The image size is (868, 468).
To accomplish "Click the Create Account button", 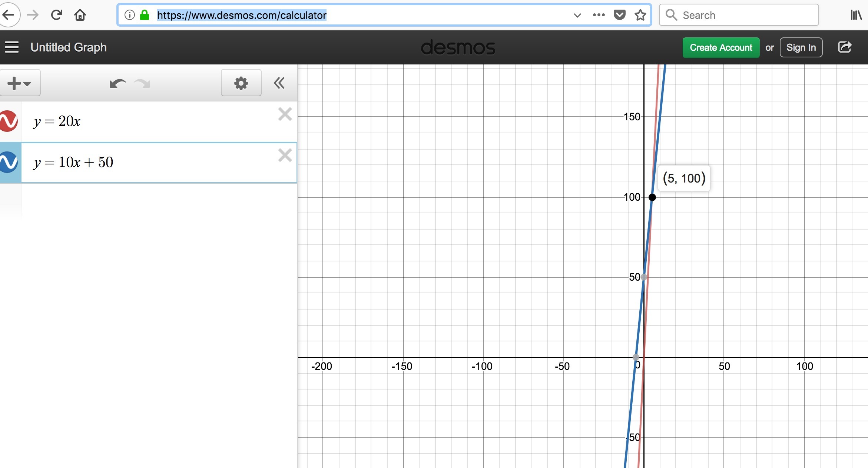I will (721, 48).
